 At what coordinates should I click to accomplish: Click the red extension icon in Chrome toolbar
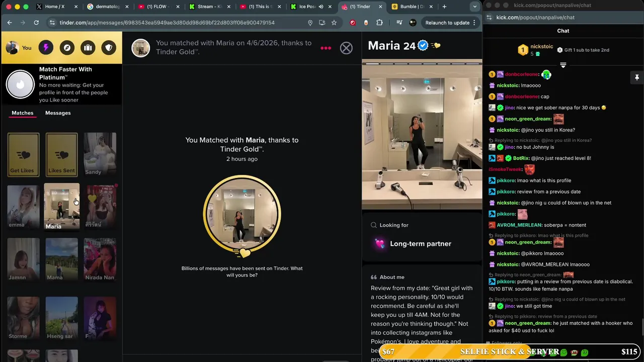353,23
